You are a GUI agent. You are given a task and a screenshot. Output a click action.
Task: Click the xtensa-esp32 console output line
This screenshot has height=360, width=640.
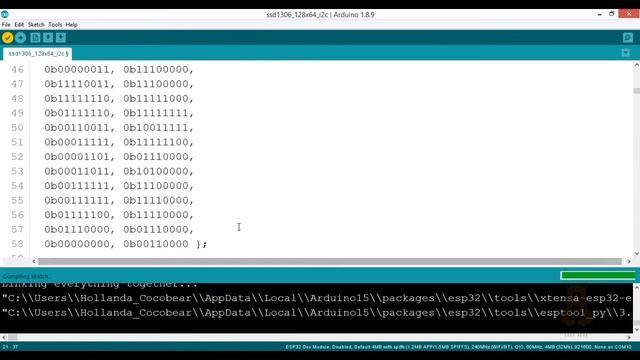point(317,298)
